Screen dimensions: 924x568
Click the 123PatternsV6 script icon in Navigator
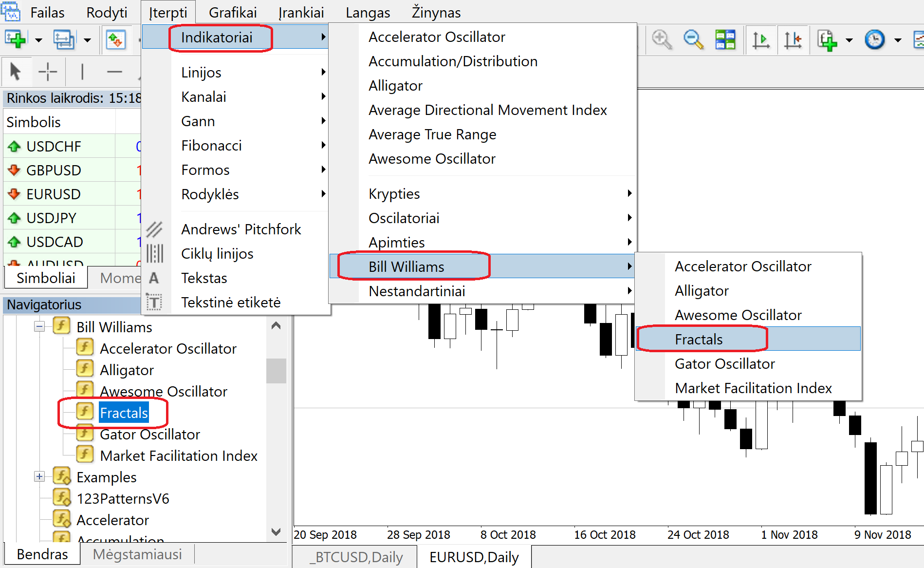[x=62, y=498]
